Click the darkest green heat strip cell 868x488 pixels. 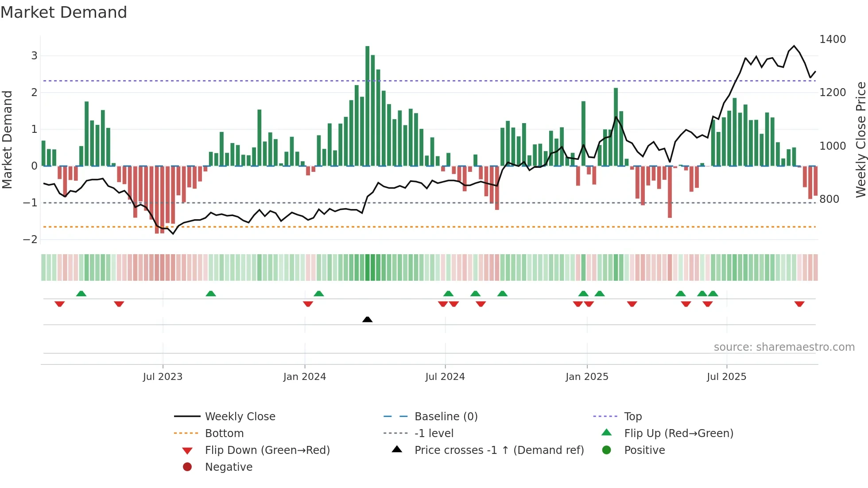(368, 267)
